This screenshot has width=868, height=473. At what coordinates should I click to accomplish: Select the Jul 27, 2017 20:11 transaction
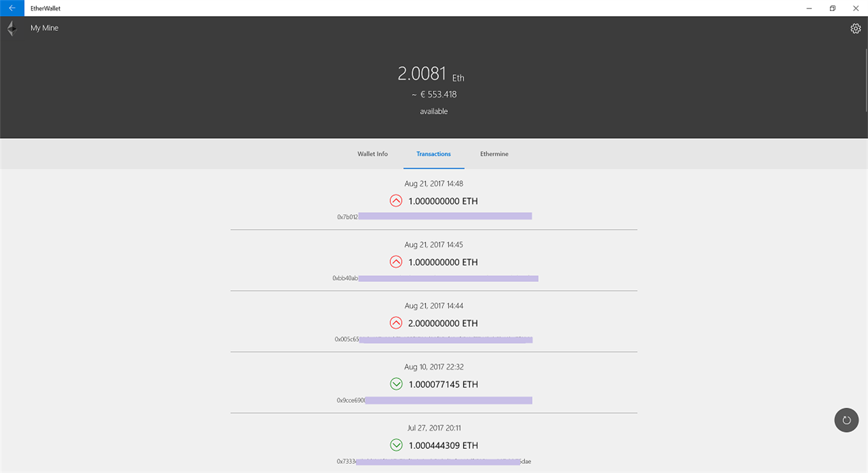[x=434, y=443]
